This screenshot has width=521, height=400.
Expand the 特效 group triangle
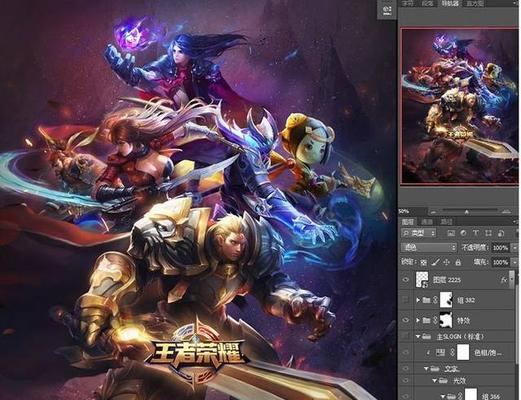(x=418, y=320)
